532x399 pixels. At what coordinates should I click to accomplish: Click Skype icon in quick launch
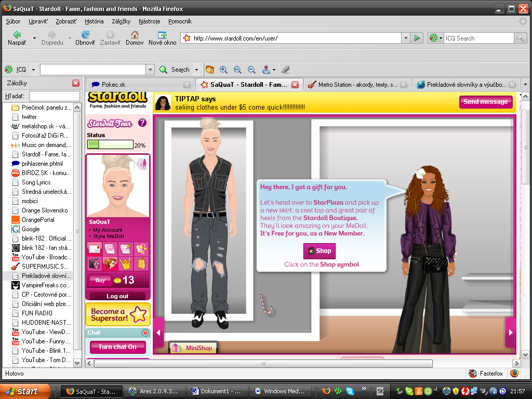point(350,391)
